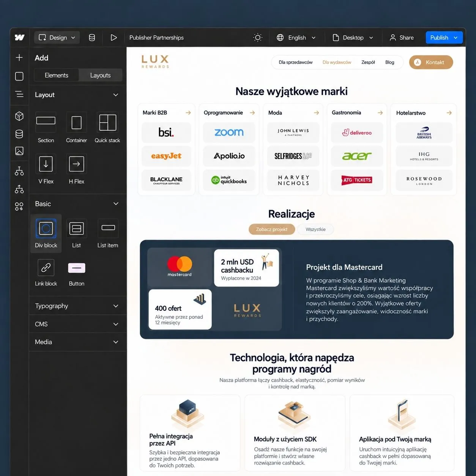Viewport: 476px width, 476px height.
Task: Click the mastercard logo card
Action: [x=180, y=267]
